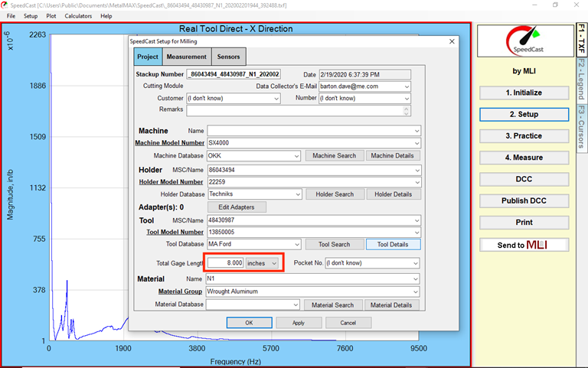588x368 pixels.
Task: Open the File menu
Action: point(11,16)
